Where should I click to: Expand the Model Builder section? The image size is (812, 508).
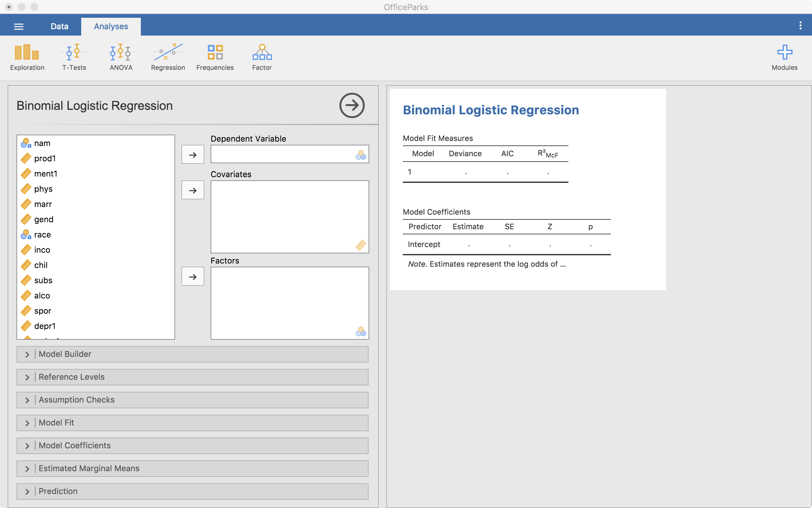point(192,354)
